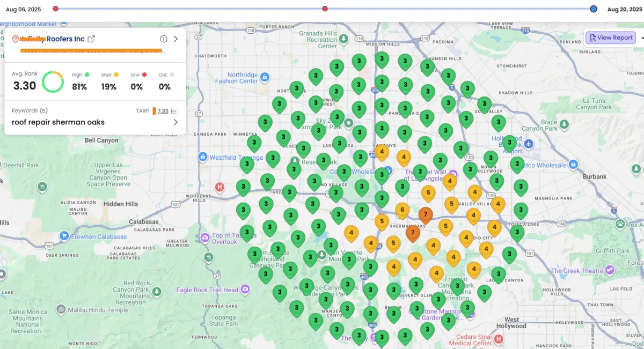
Task: Click the Hidden Hills map label
Action: (121, 204)
